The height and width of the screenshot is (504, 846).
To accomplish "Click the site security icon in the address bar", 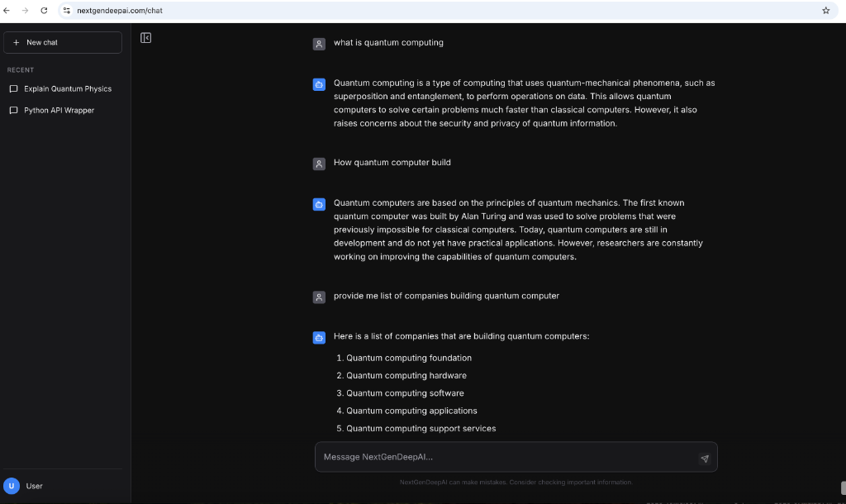I will pos(65,11).
